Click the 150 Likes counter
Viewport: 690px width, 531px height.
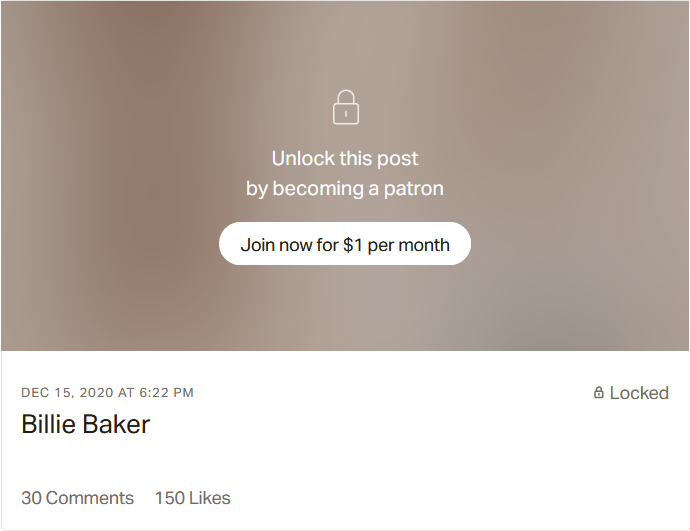pyautogui.click(x=192, y=498)
